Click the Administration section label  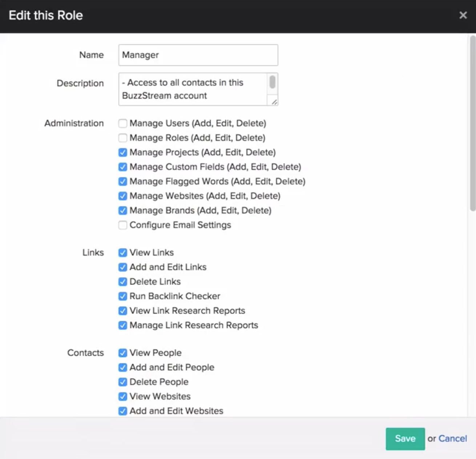click(x=74, y=123)
